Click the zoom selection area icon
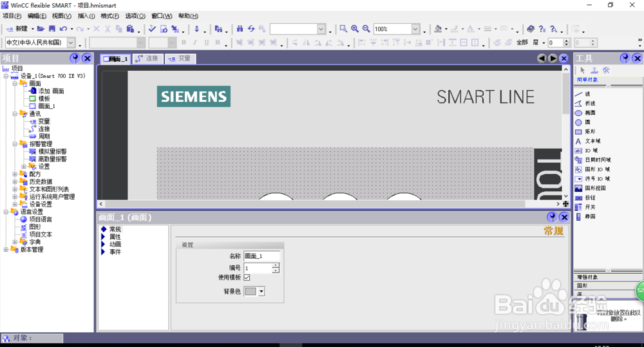Viewport: 644px width, 347px height. click(x=343, y=29)
